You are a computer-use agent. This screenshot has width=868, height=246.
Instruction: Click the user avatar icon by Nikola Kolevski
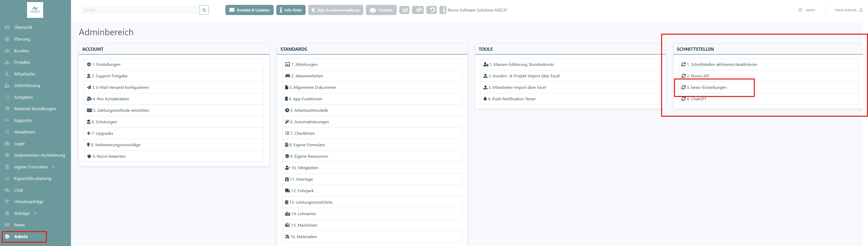click(861, 10)
